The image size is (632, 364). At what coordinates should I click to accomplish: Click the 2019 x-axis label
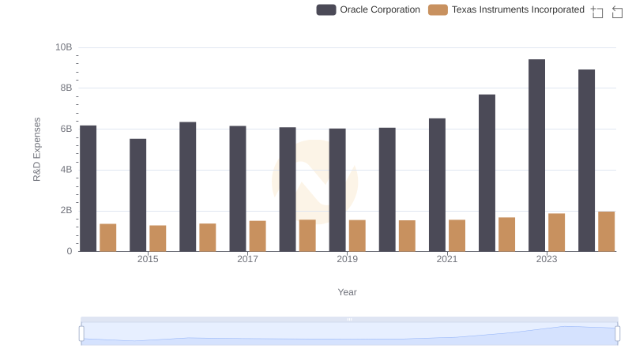pos(347,259)
